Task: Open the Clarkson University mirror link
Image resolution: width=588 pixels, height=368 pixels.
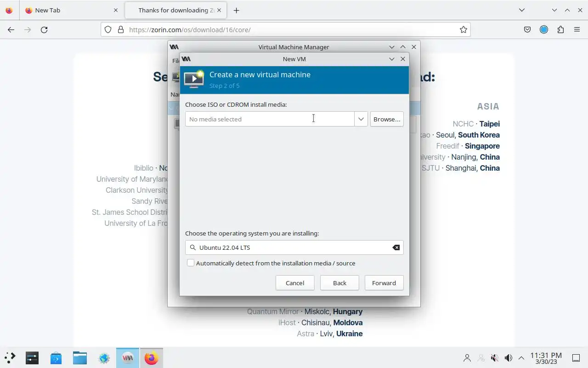Action: [x=136, y=190]
